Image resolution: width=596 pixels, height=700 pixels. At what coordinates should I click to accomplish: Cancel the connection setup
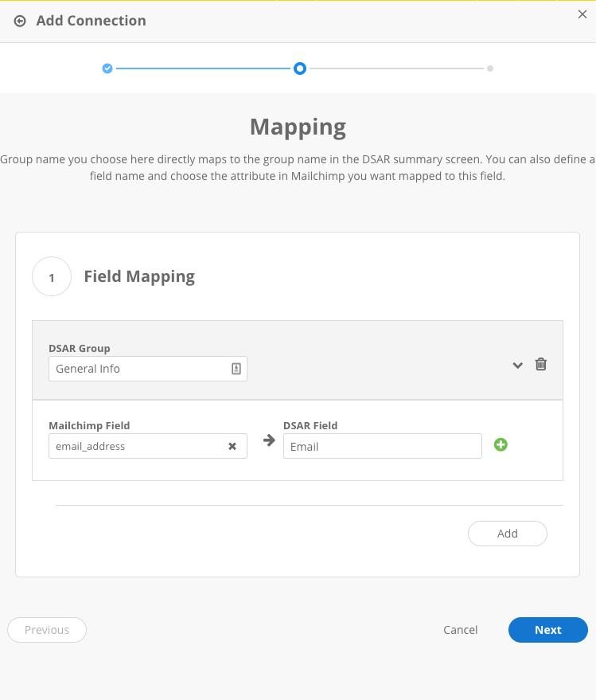pyautogui.click(x=460, y=630)
